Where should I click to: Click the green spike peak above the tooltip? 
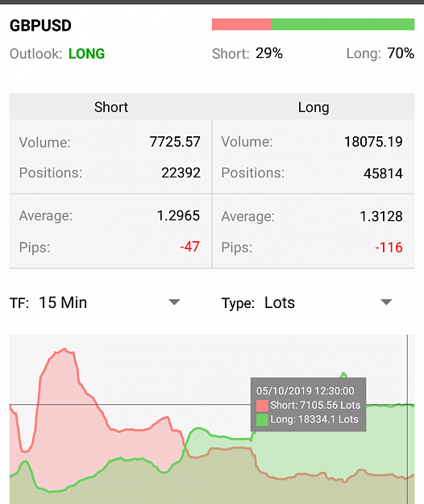click(x=343, y=374)
